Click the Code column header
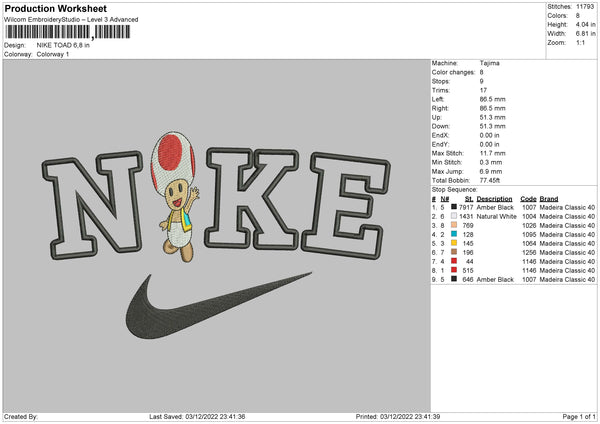Screen dimensions: 600x424 point(528,199)
